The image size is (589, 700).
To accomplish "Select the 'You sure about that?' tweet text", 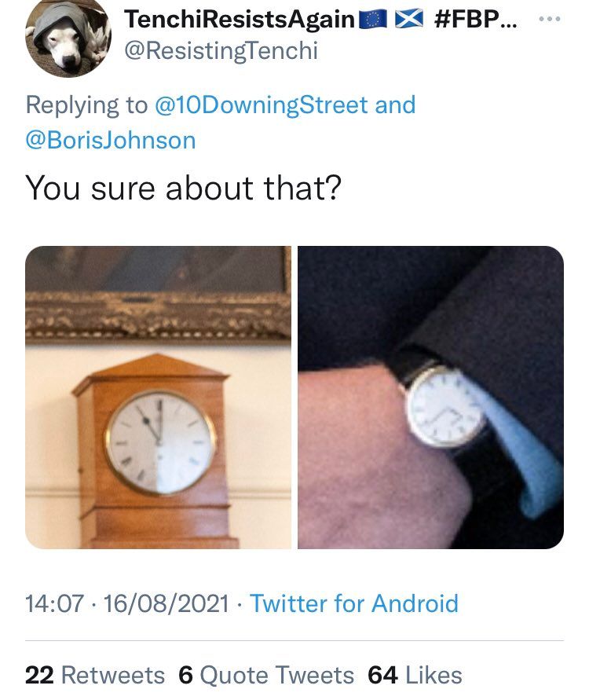I will point(184,189).
